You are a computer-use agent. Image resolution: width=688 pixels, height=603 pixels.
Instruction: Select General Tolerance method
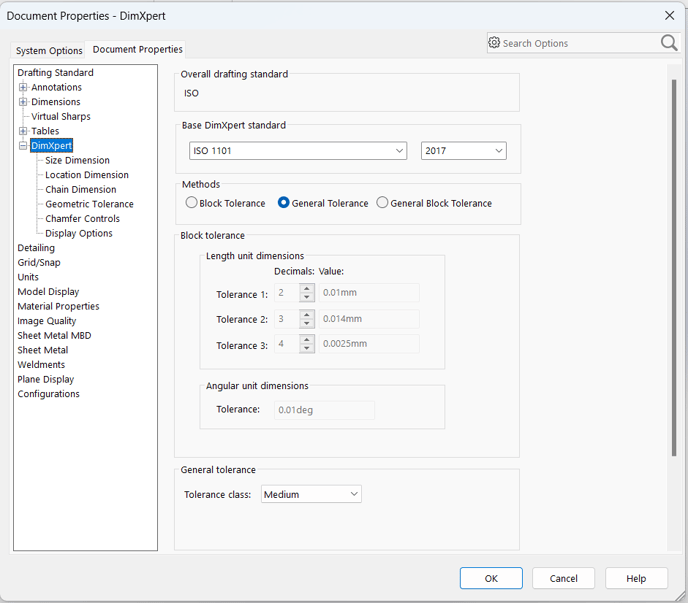pyautogui.click(x=283, y=203)
